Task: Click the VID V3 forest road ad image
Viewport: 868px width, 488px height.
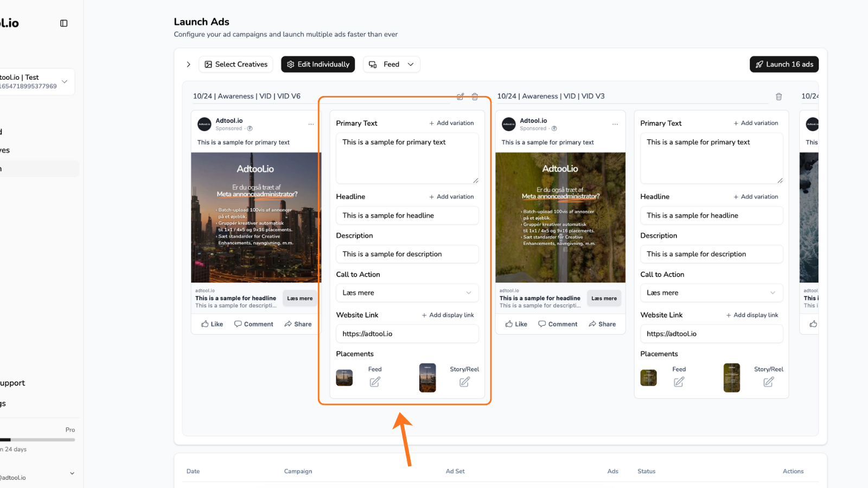Action: [x=560, y=217]
